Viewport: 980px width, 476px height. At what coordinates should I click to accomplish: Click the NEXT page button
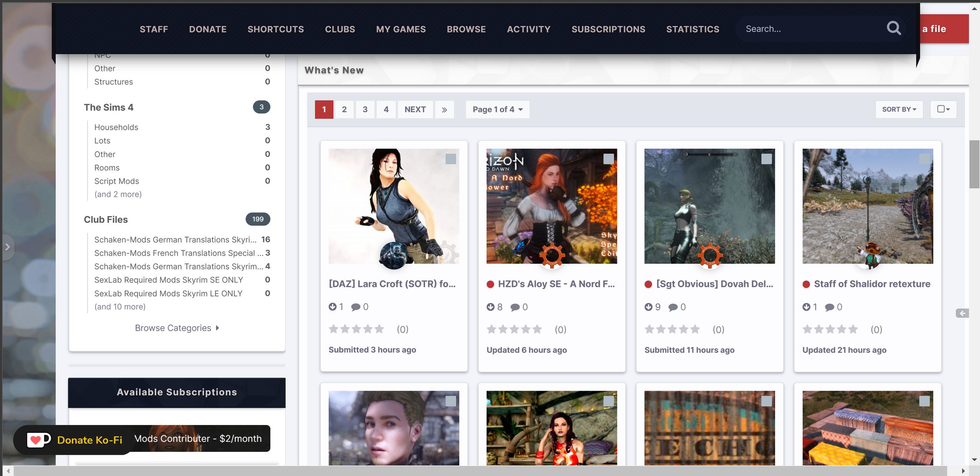415,109
